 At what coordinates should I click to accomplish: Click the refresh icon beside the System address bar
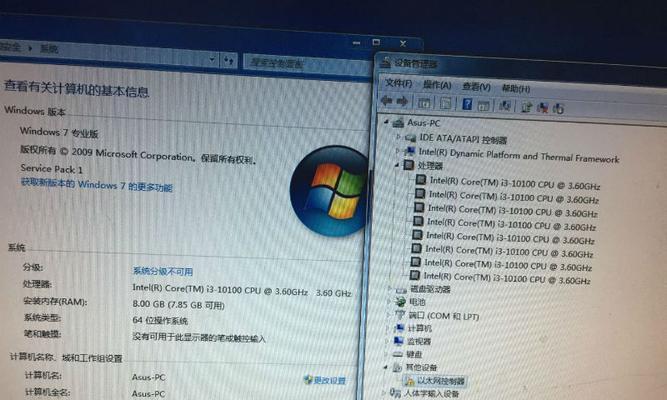pos(229,61)
